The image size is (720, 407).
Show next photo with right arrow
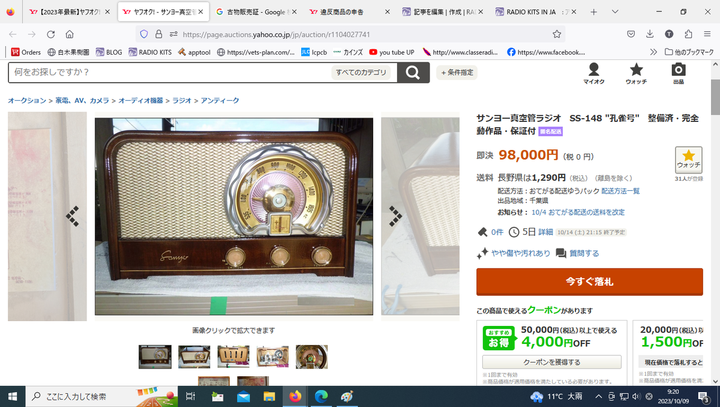tap(395, 216)
